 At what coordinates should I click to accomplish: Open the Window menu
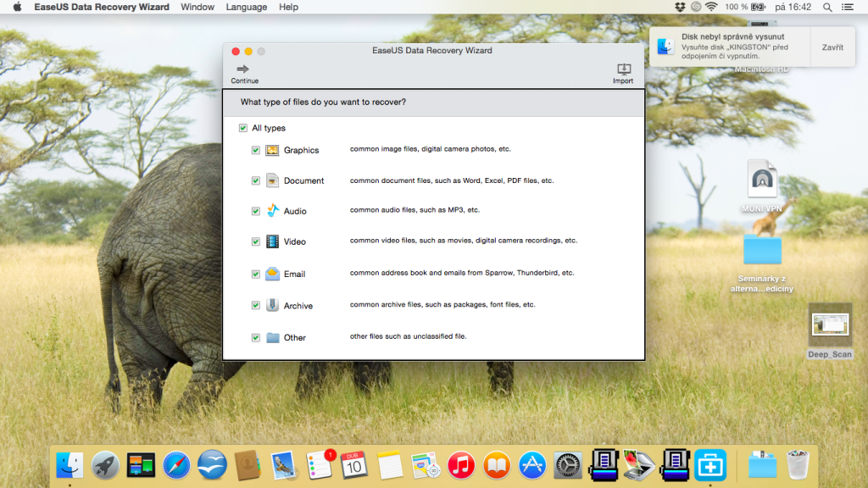[x=198, y=7]
